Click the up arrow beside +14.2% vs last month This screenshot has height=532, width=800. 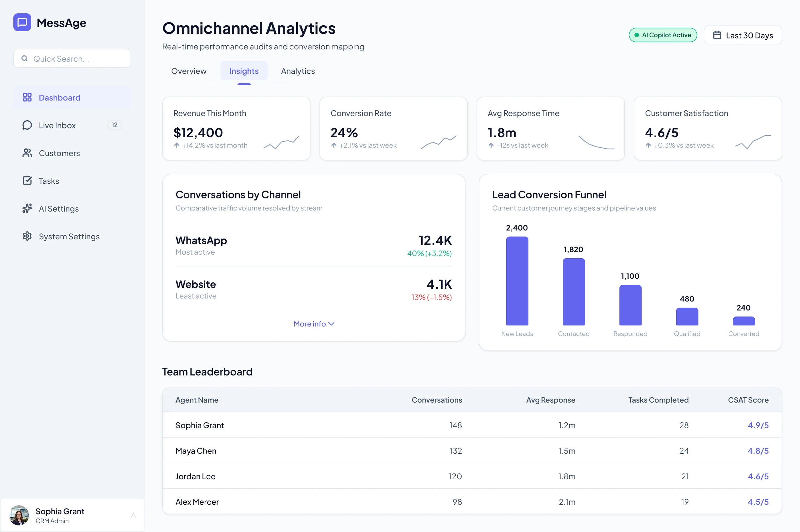click(x=177, y=145)
